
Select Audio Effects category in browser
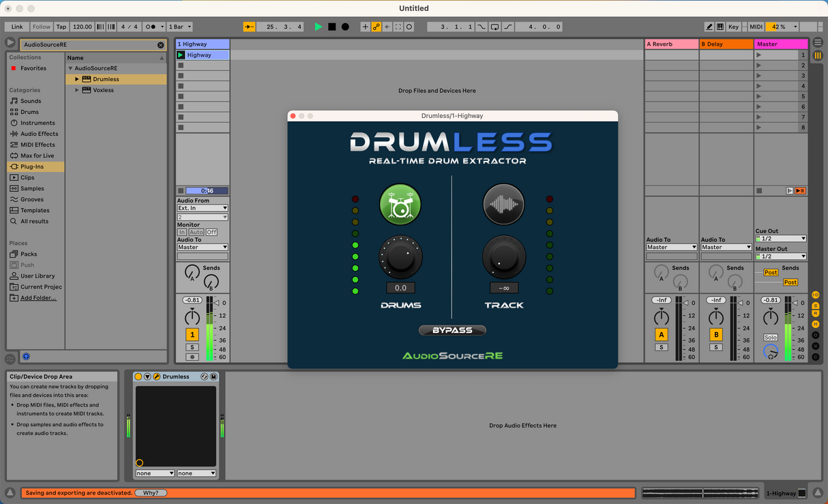(x=39, y=134)
